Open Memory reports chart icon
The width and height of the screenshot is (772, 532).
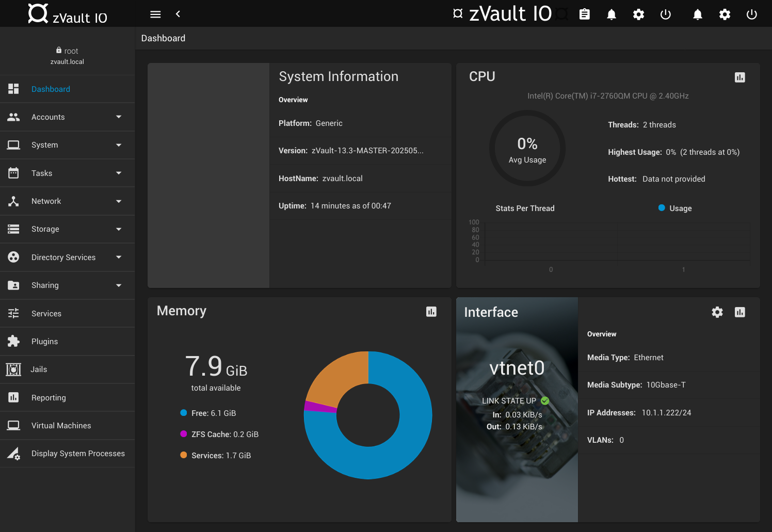(x=431, y=312)
